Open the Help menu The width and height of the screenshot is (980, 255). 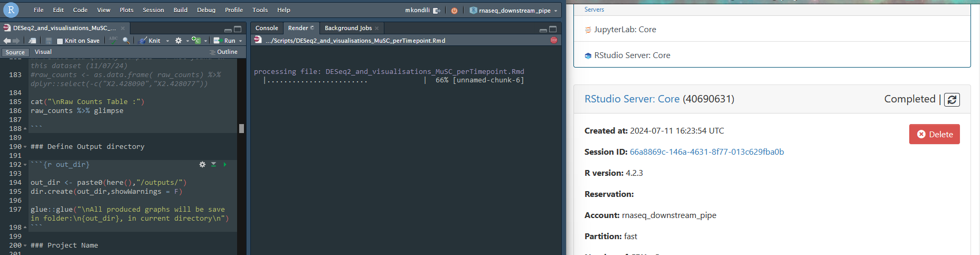coord(284,10)
